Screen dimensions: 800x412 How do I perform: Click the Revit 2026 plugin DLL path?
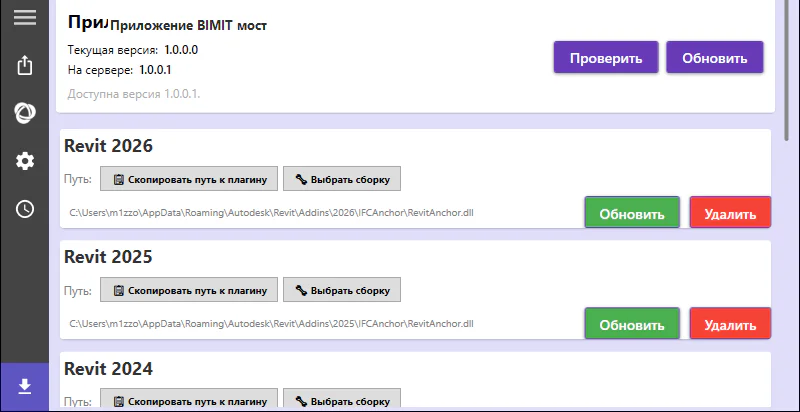(x=271, y=212)
